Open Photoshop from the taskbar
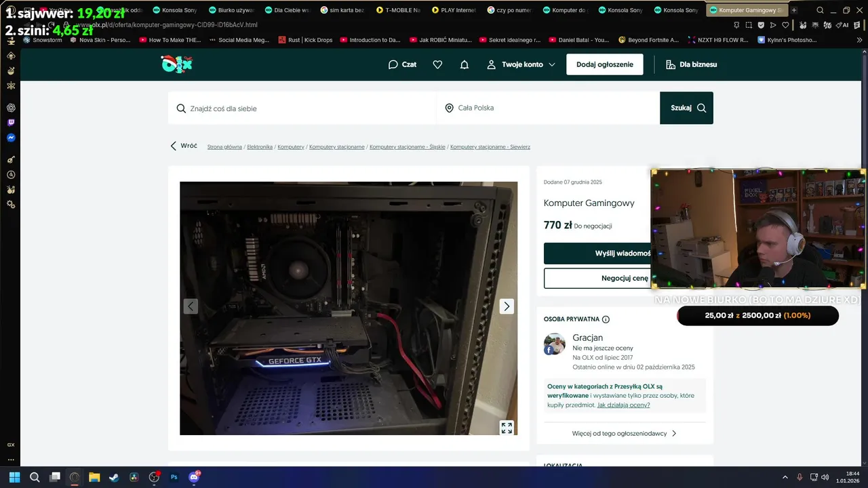This screenshot has height=488, width=868. tap(174, 477)
